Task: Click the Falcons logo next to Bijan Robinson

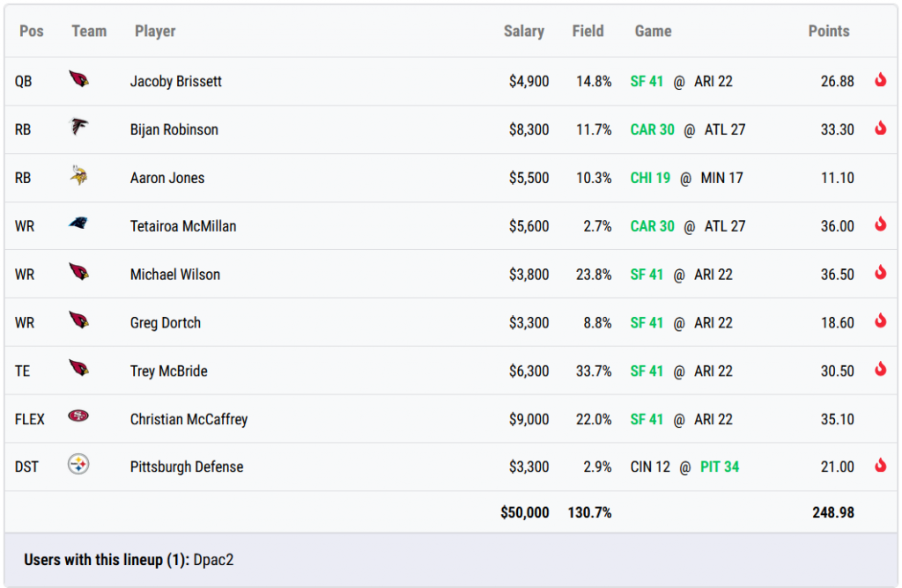Action: pyautogui.click(x=78, y=128)
